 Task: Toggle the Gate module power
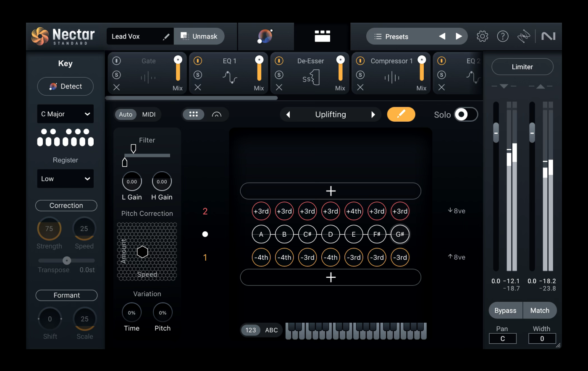[x=117, y=61]
